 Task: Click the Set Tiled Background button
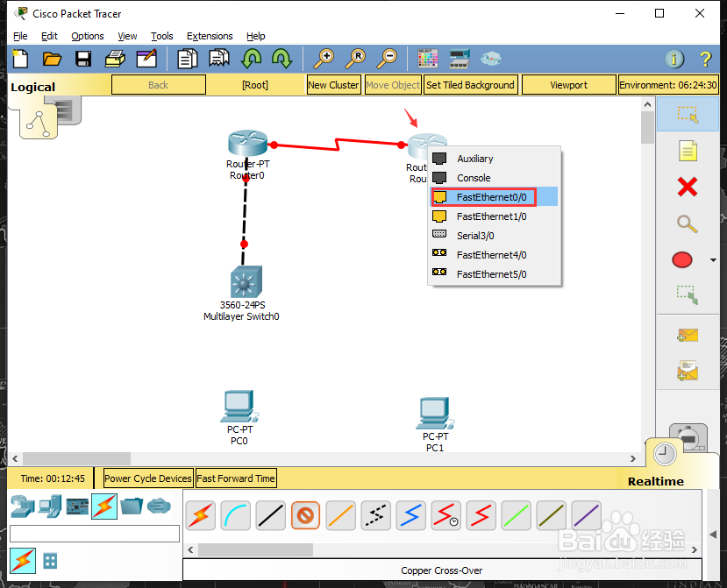tap(470, 85)
